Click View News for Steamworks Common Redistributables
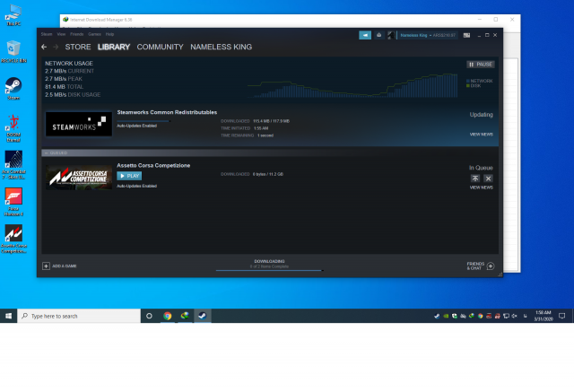This screenshot has width=574, height=392. click(x=481, y=134)
